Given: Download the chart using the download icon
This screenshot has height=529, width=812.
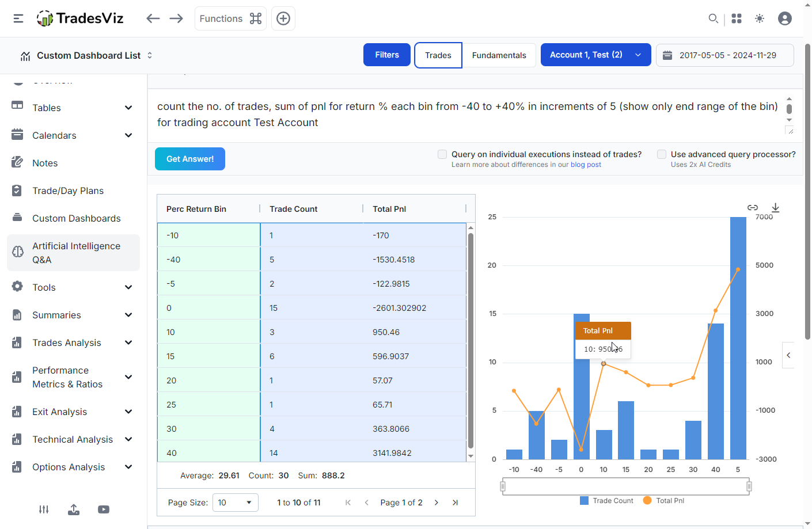Looking at the screenshot, I should coord(776,207).
